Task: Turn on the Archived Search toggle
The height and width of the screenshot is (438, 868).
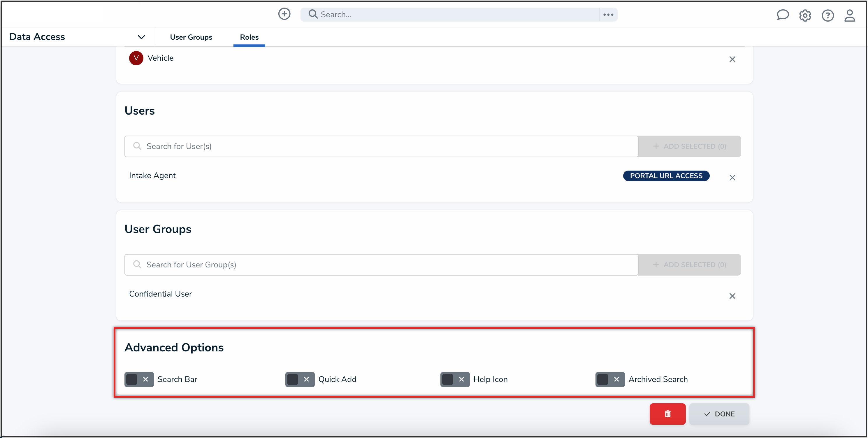Action: point(609,379)
